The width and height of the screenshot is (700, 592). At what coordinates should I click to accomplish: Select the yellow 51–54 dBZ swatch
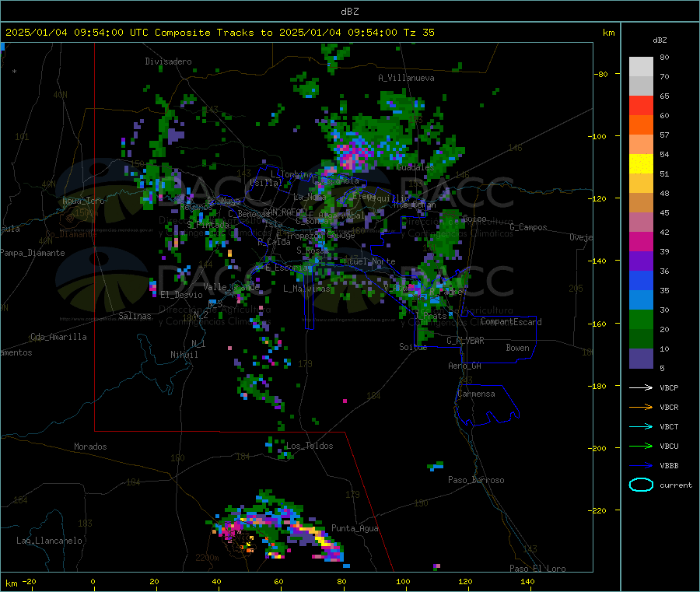[641, 164]
